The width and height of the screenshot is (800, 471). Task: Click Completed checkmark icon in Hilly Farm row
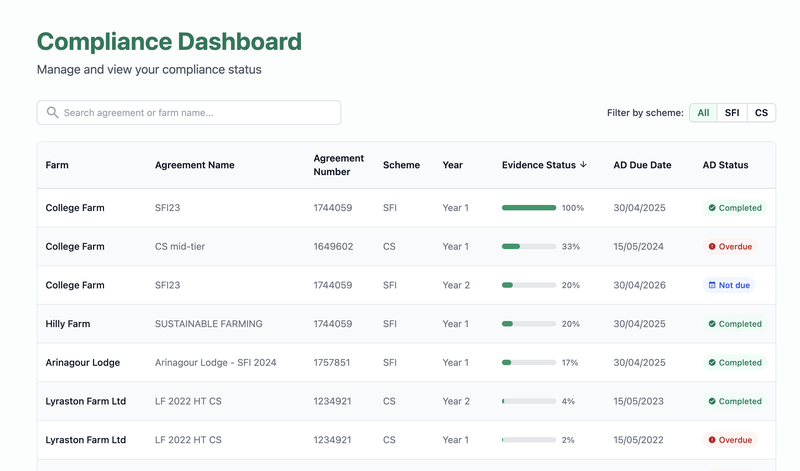pos(712,324)
